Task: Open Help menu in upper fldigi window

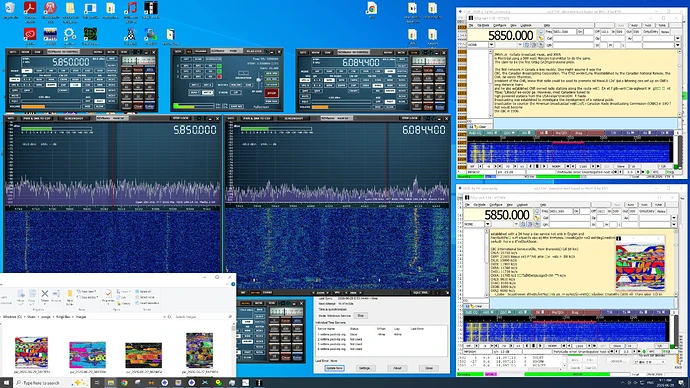Action: pyautogui.click(x=547, y=26)
